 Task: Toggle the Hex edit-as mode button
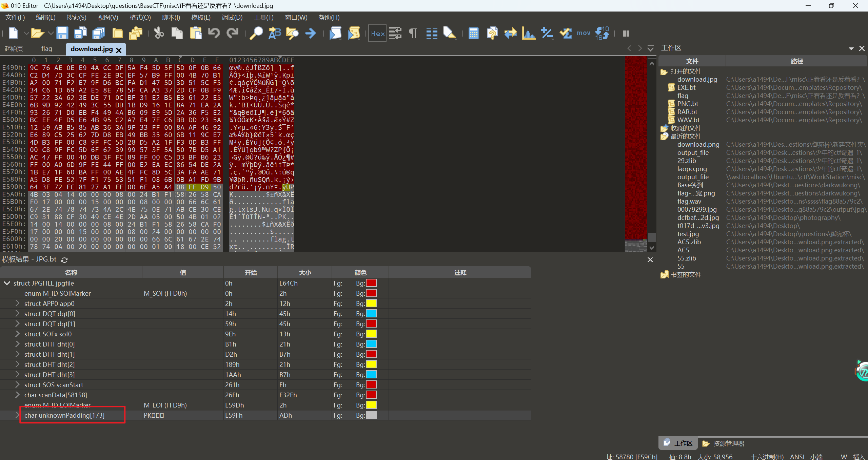pyautogui.click(x=377, y=33)
